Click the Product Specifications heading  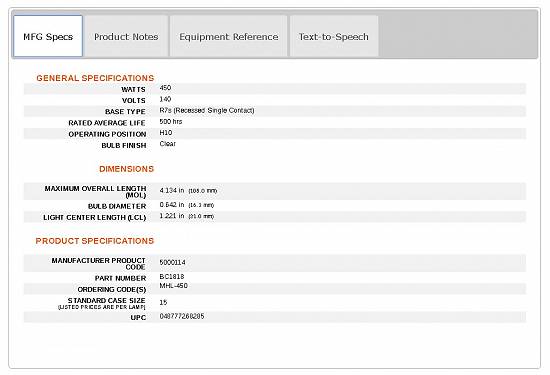95,241
